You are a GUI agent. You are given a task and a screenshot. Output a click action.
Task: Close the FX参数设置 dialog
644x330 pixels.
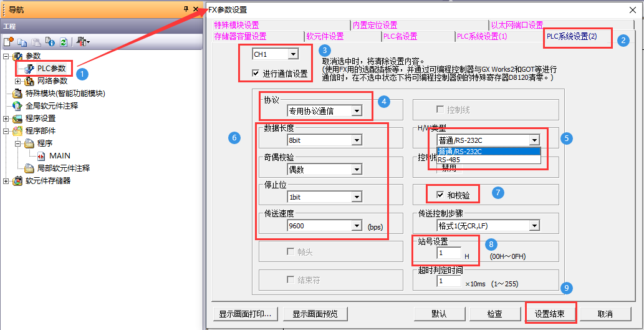point(632,9)
